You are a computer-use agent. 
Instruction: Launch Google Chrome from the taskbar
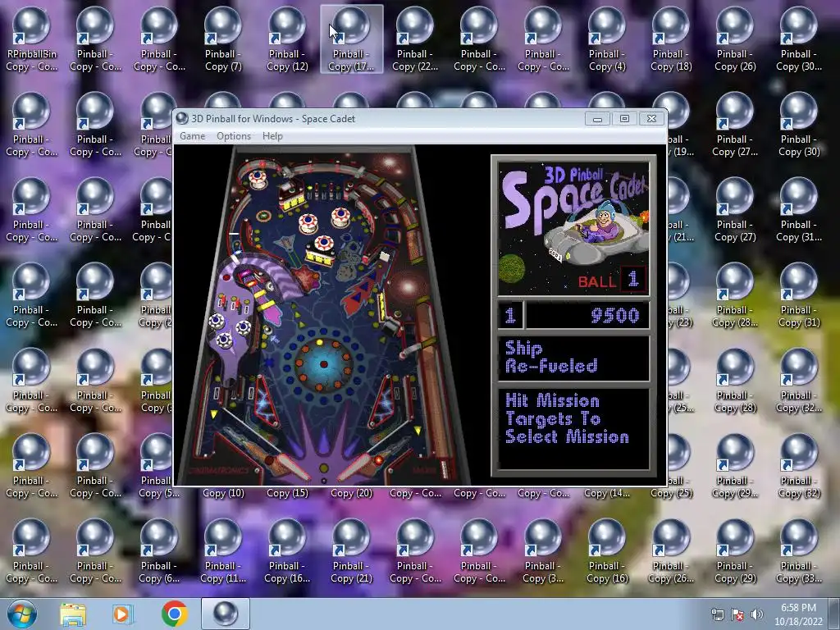click(175, 614)
